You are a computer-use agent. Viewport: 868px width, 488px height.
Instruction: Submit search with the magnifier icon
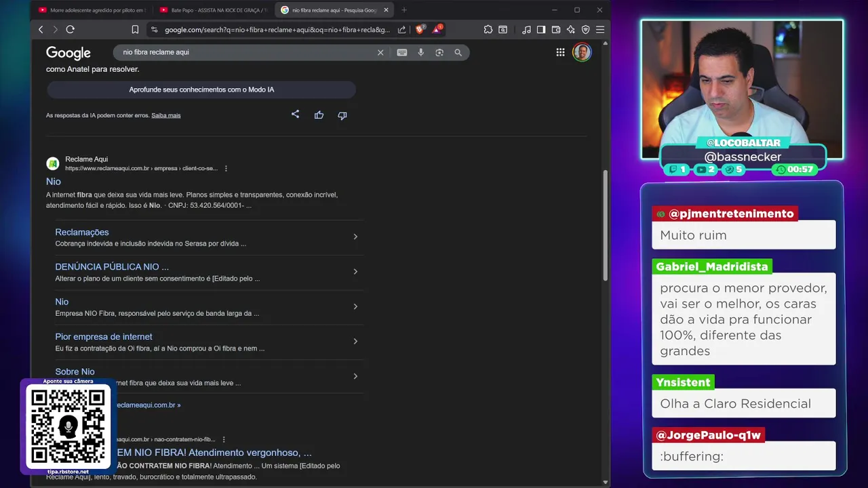(x=458, y=52)
